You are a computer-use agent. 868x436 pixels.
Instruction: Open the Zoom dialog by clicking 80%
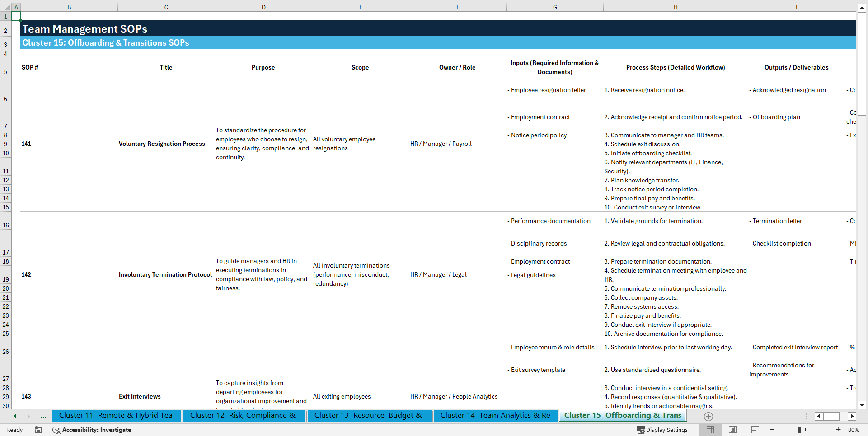[854, 430]
